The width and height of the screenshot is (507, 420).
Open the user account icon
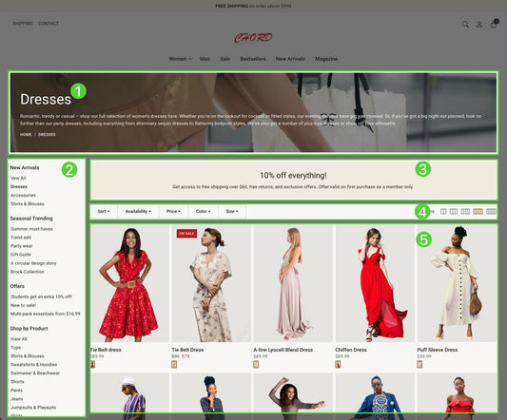pyautogui.click(x=479, y=25)
